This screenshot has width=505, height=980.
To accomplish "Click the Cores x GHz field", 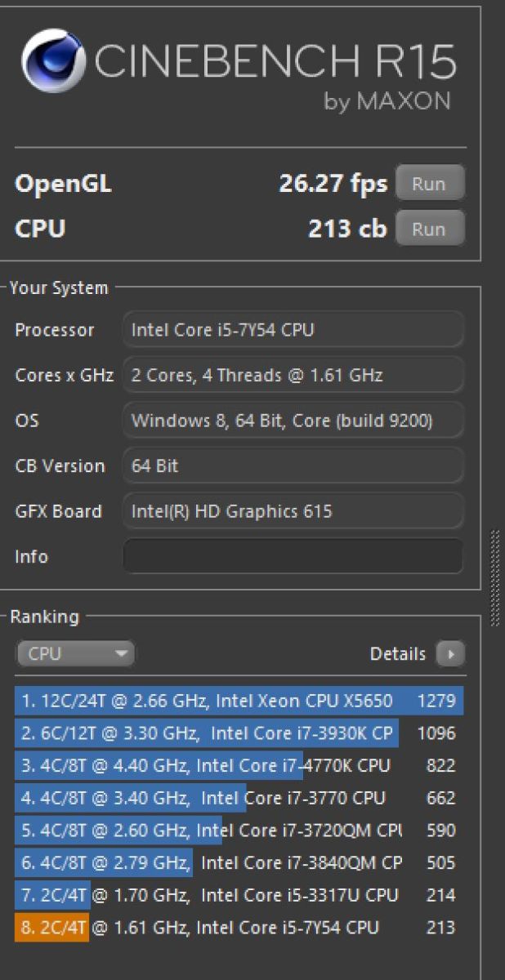I will (293, 376).
